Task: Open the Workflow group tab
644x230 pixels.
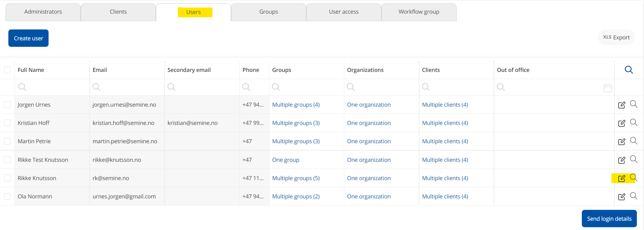Action: (x=419, y=12)
